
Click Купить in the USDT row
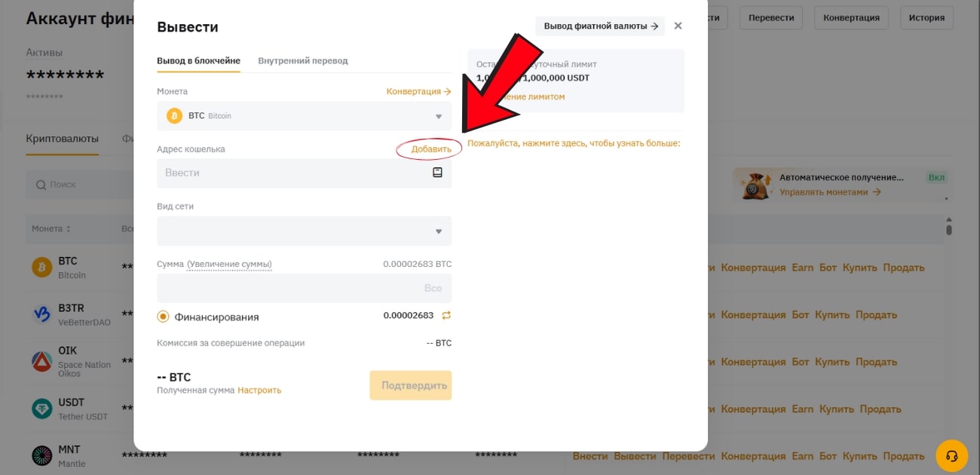tap(837, 409)
